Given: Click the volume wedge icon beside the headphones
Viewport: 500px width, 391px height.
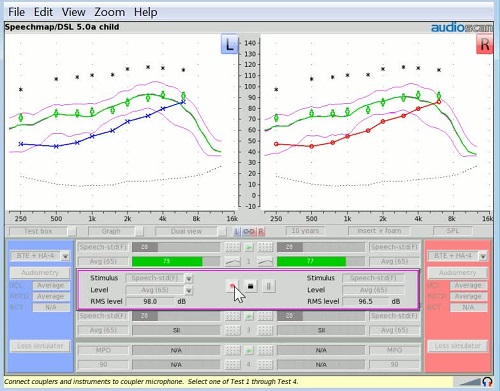Looking at the screenshot, I should [x=471, y=382].
